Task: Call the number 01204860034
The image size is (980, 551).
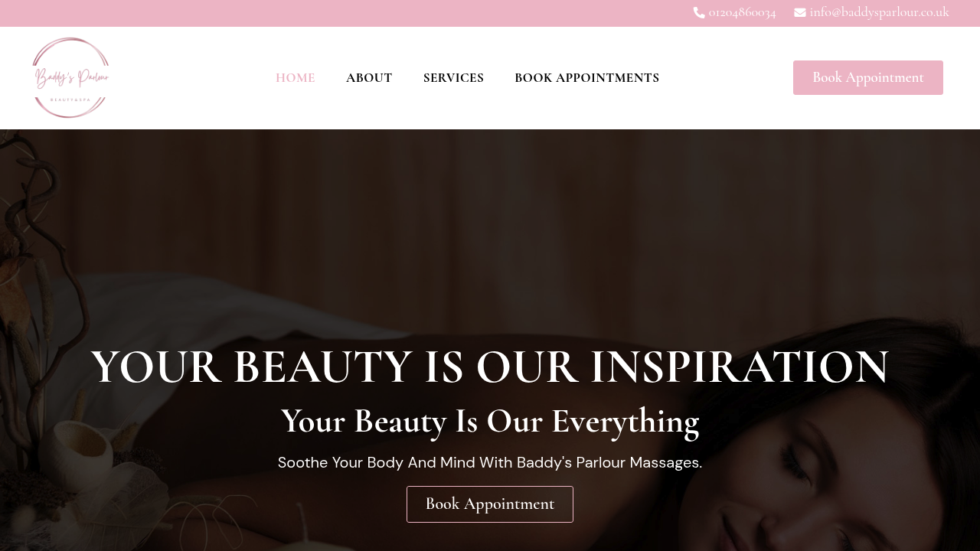Action: click(742, 12)
